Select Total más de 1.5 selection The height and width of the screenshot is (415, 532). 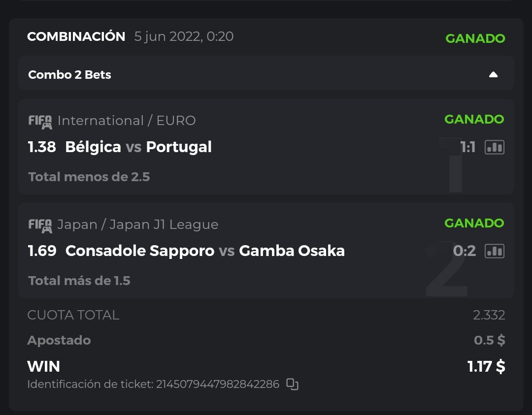point(79,281)
